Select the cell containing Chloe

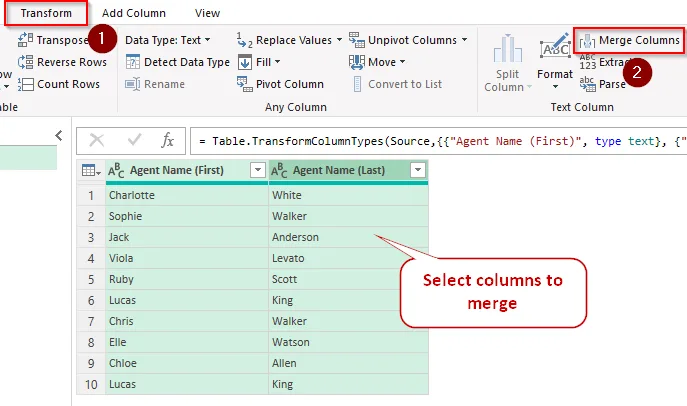187,363
